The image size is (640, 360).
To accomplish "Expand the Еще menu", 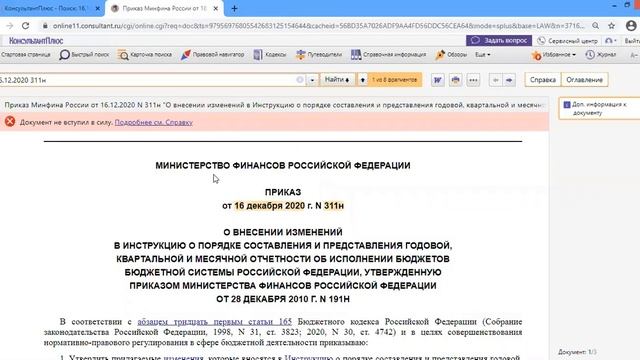I will click(482, 55).
